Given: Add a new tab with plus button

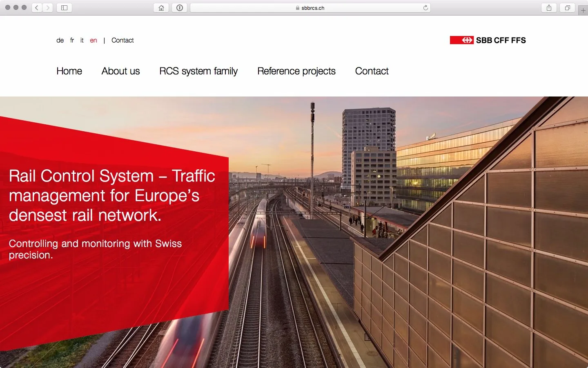Looking at the screenshot, I should [x=583, y=10].
